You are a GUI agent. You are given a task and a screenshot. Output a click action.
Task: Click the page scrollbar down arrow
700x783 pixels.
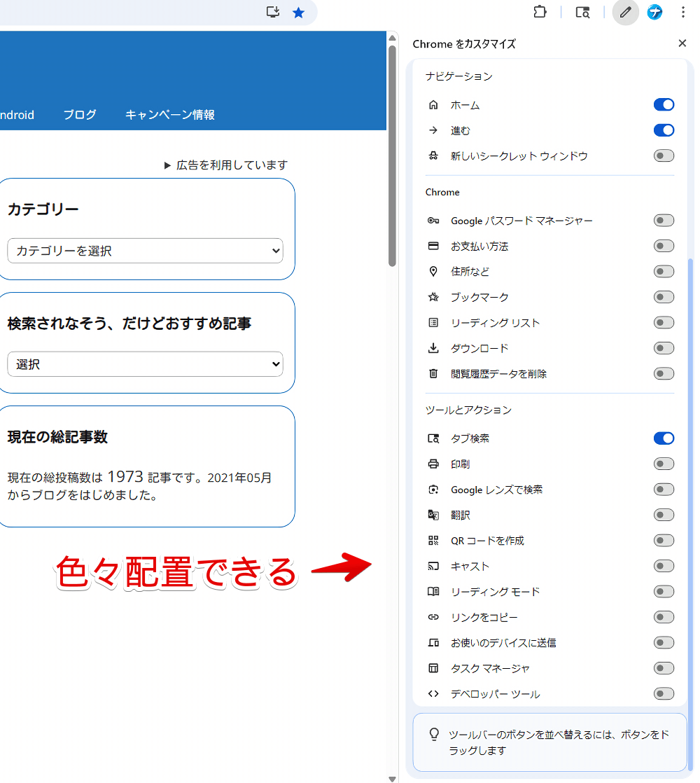[x=392, y=779]
